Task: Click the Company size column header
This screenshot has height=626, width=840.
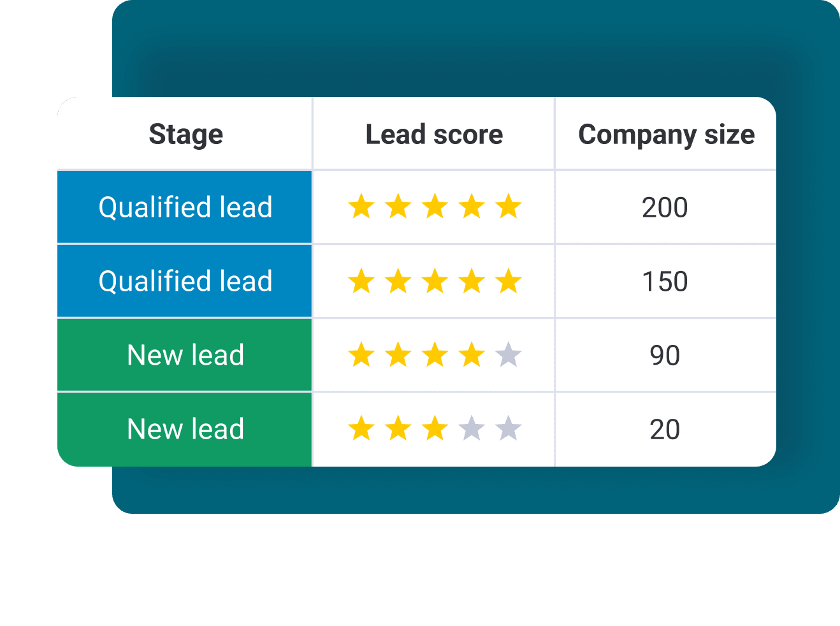Action: coord(666,135)
